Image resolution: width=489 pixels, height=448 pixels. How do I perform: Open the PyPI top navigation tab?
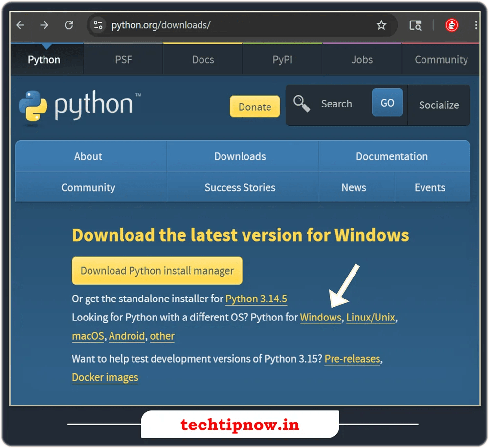283,60
